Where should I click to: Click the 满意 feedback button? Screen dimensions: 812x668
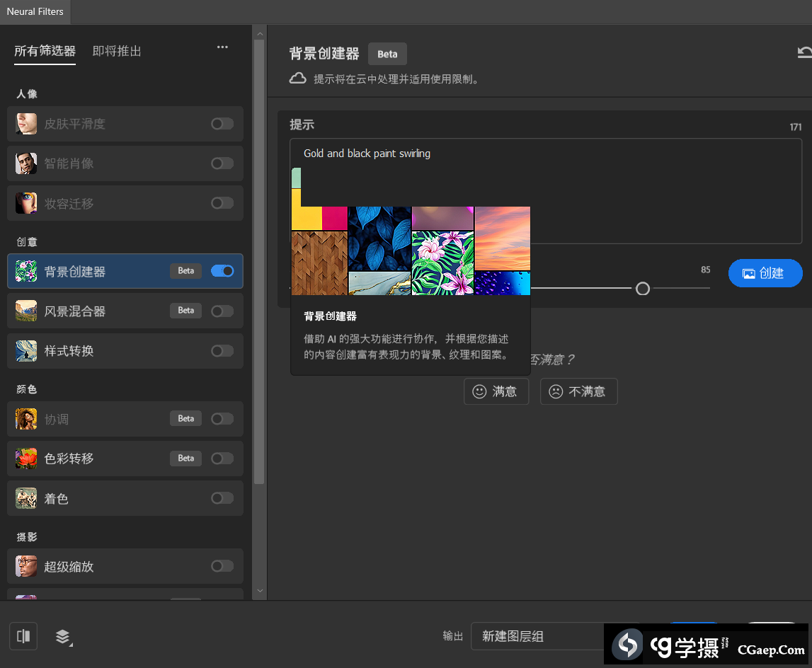pos(496,391)
